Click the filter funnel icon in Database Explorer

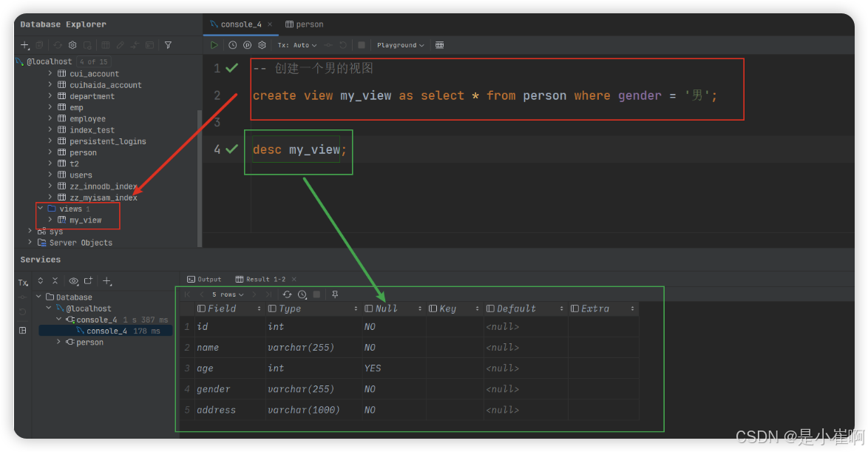click(168, 45)
